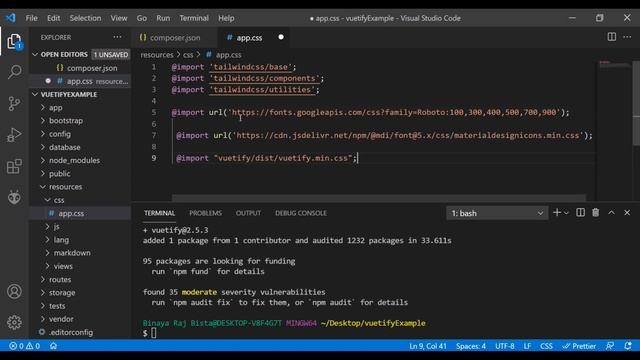Select the Terminal panel tab
This screenshot has height=360, width=640.
[159, 213]
